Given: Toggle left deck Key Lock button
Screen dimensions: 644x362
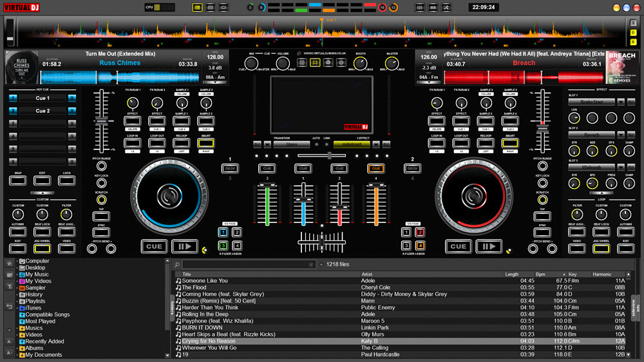Looking at the screenshot, I should click(101, 183).
